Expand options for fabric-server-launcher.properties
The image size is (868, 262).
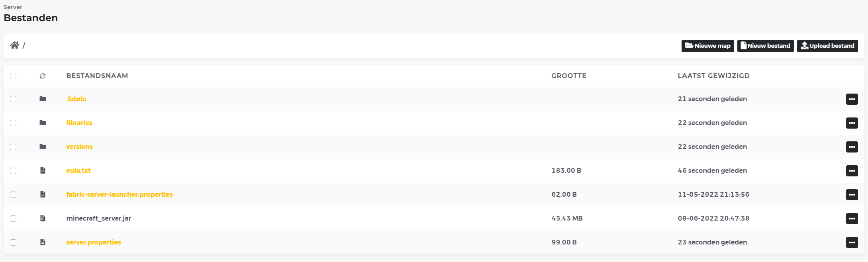(x=852, y=195)
